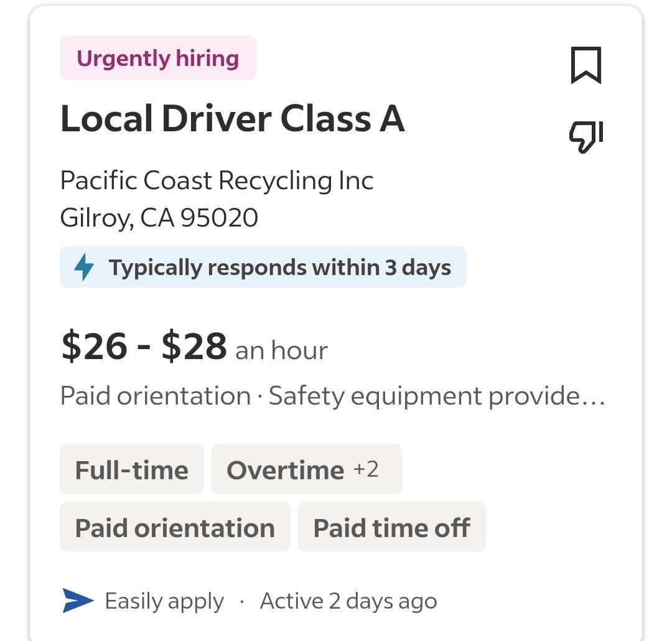
Task: Click the $26 - $28 an hour salary
Action: (194, 347)
